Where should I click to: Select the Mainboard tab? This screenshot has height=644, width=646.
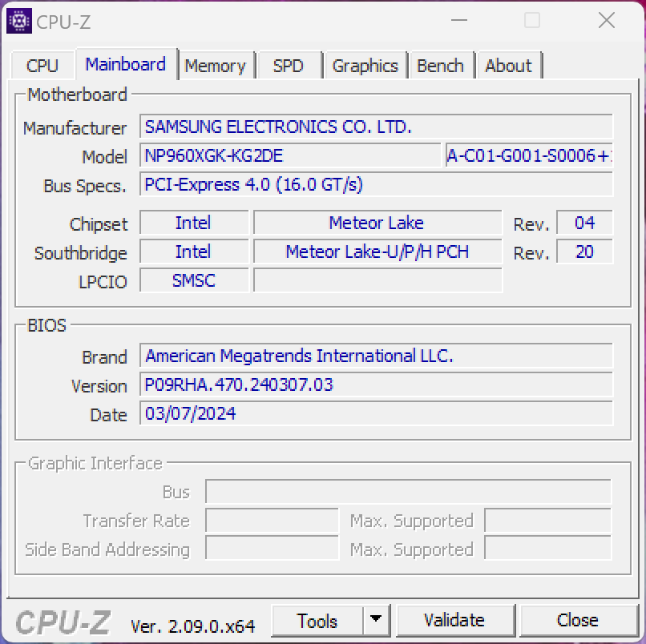tap(126, 64)
